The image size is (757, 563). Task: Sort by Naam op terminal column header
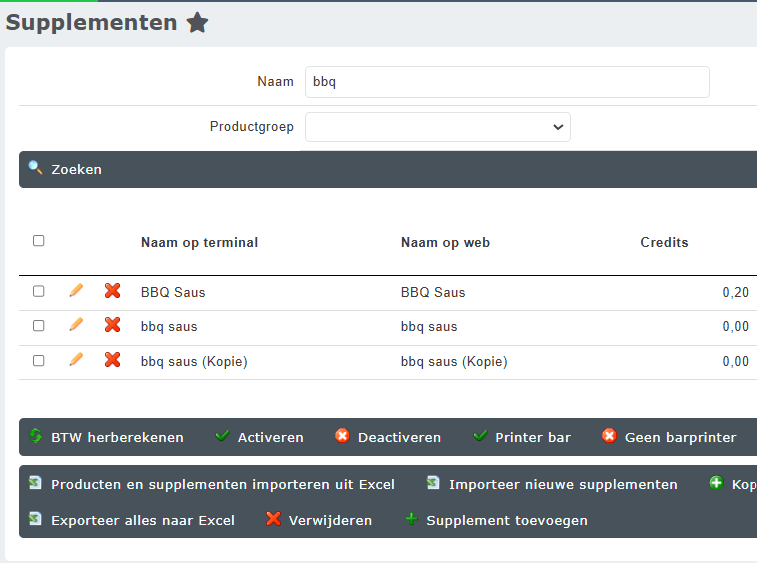(x=199, y=242)
